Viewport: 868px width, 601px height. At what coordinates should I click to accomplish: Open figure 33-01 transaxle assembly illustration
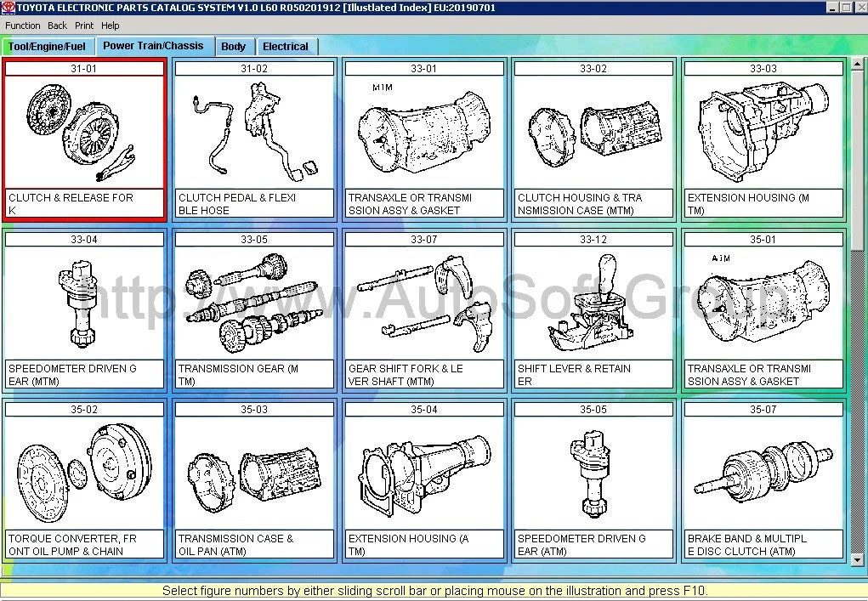[423, 132]
